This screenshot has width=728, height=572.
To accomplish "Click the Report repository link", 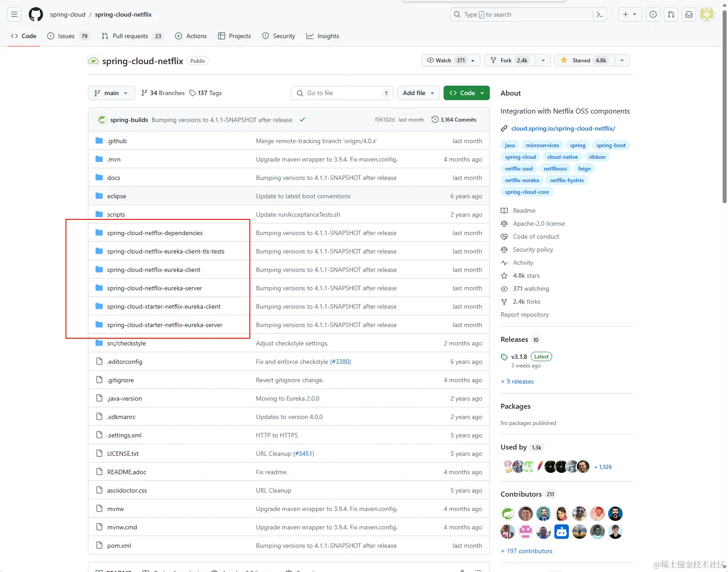I will click(x=525, y=314).
